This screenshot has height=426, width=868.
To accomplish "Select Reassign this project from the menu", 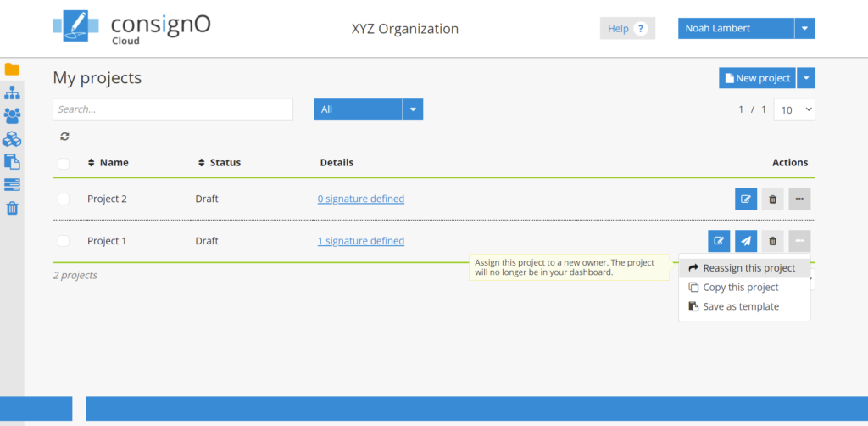I will pos(748,268).
